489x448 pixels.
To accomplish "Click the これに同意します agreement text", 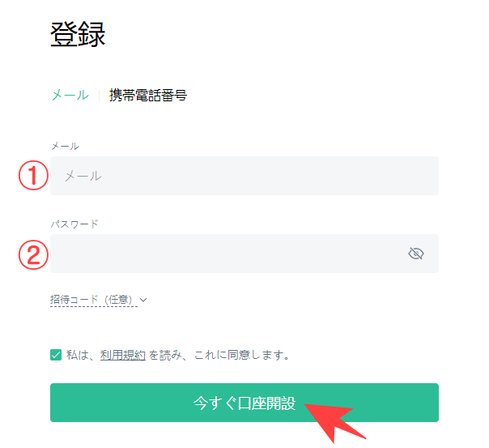I will click(x=242, y=355).
